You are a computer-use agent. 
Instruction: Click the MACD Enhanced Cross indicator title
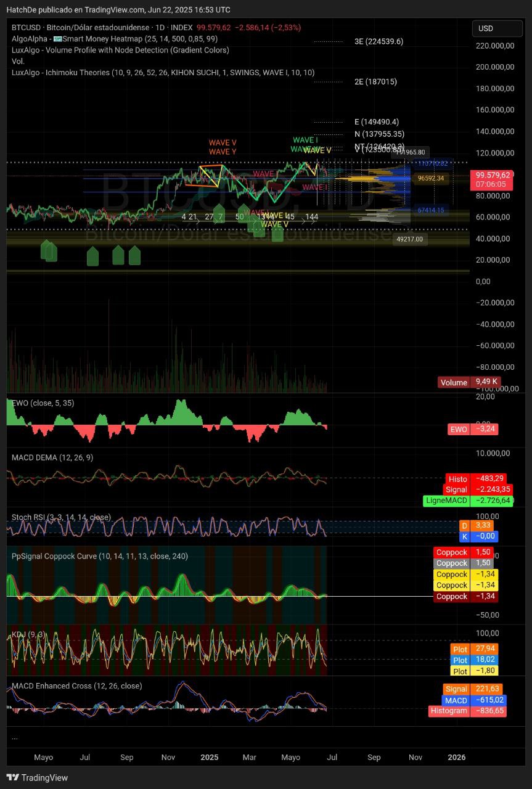76,685
